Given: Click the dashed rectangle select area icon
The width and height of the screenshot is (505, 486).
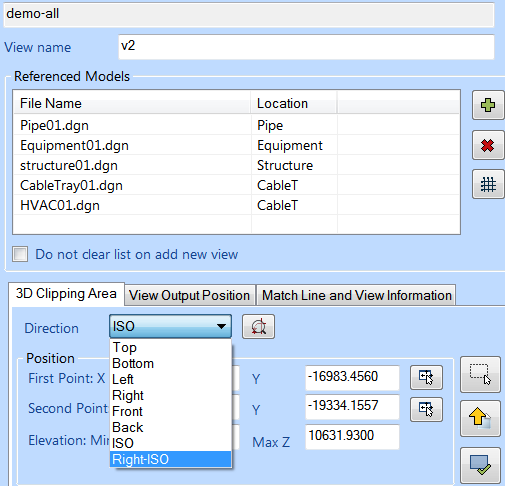Looking at the screenshot, I should (480, 374).
